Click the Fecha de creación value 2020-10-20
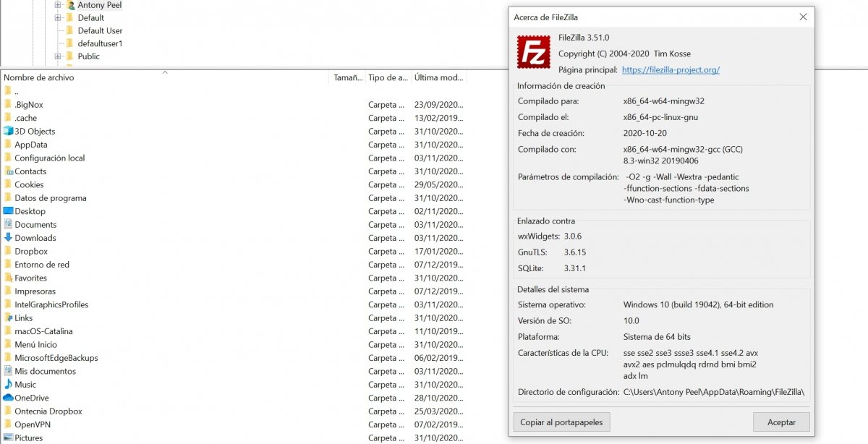Image resolution: width=868 pixels, height=444 pixels. (x=645, y=134)
